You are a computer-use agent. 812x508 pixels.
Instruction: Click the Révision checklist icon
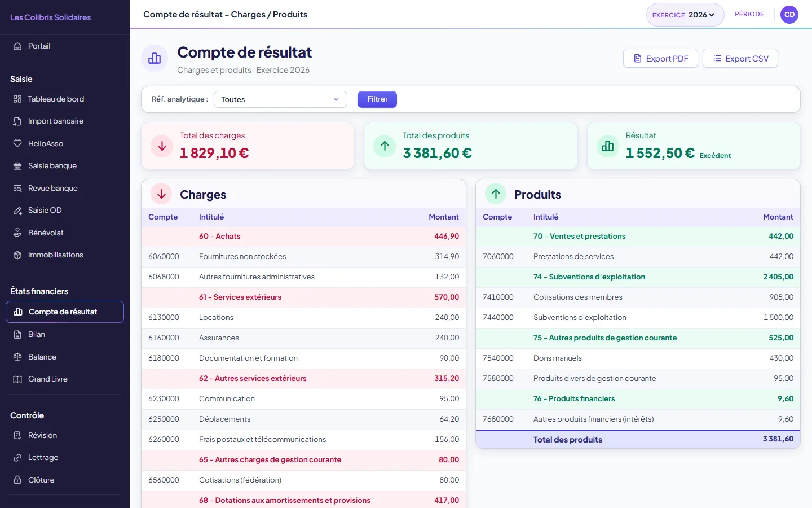[x=17, y=435]
